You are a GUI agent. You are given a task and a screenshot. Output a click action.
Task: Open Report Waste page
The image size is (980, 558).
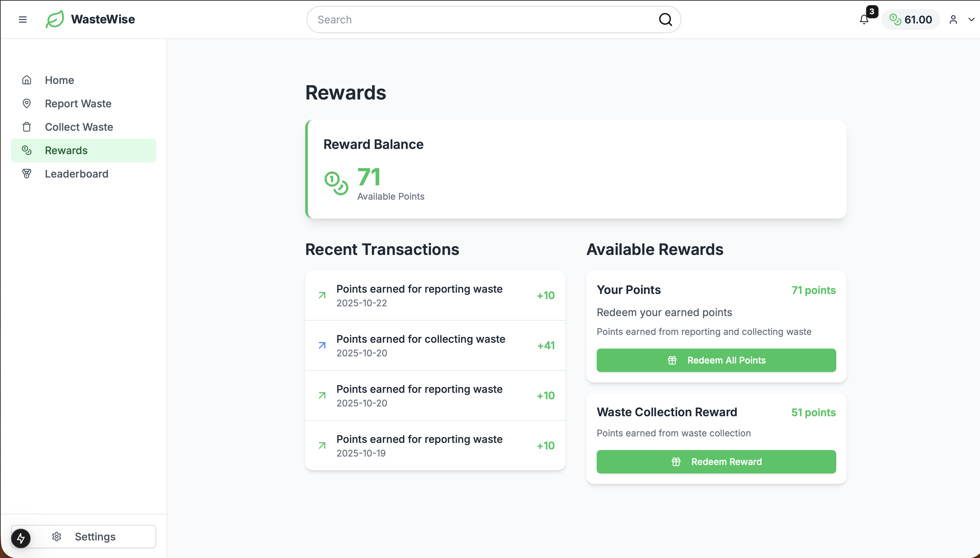click(78, 103)
